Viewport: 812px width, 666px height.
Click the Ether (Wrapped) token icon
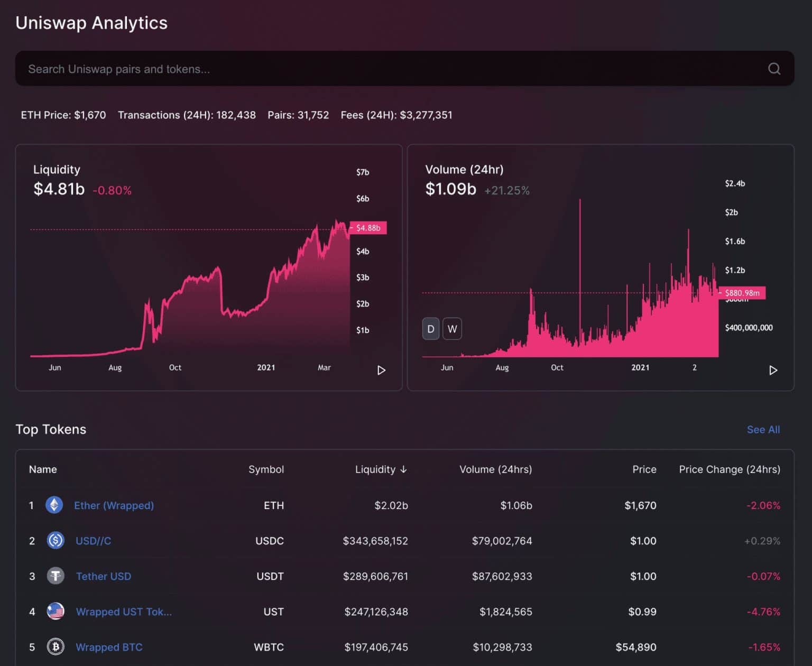point(54,505)
